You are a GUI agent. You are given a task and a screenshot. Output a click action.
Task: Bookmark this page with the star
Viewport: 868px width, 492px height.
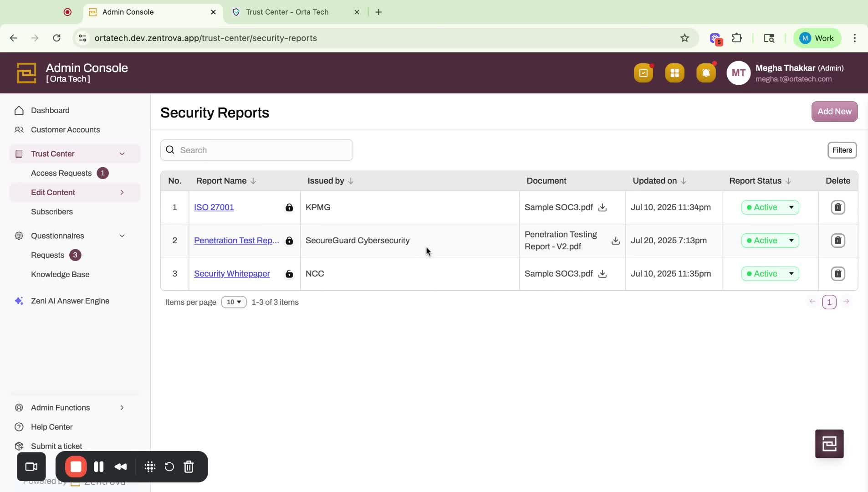pyautogui.click(x=684, y=38)
